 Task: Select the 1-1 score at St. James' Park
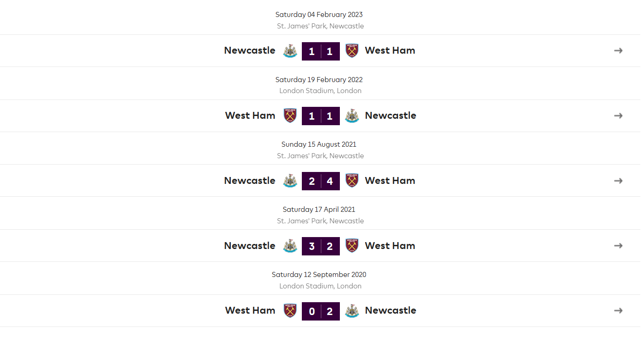click(321, 51)
